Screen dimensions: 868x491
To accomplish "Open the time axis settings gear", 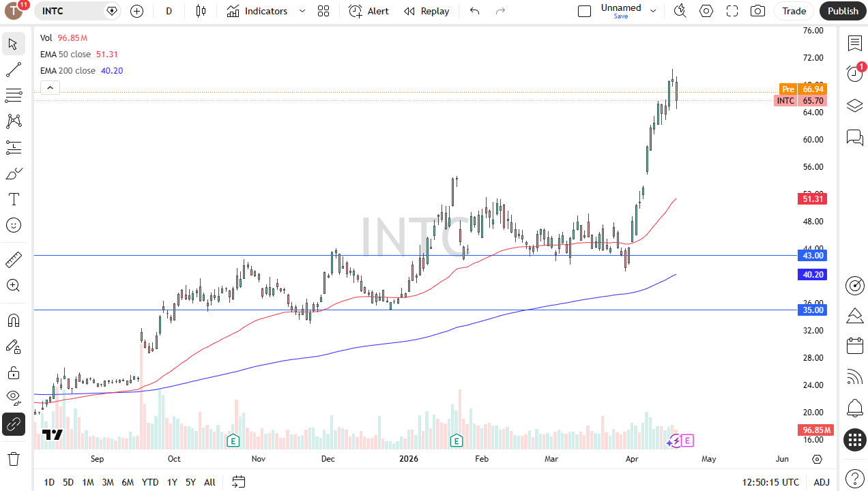I will pyautogui.click(x=817, y=459).
